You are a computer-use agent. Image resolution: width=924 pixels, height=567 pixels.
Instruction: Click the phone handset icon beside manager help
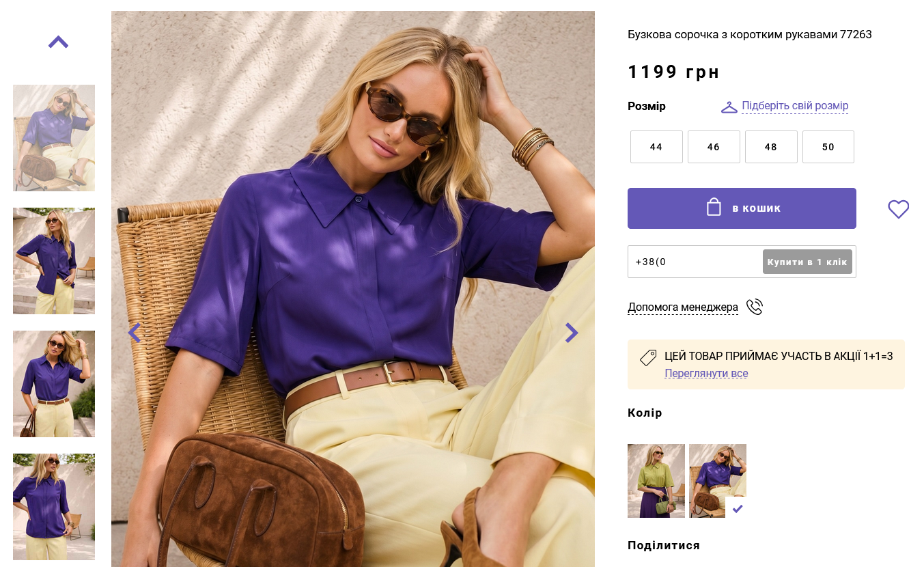click(x=755, y=307)
